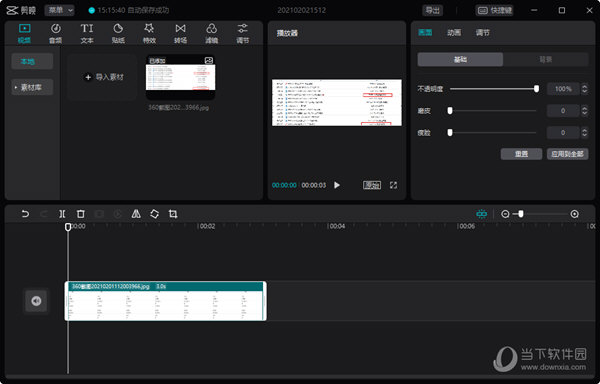Click the playhead marker at 00:00
600x384 pixels.
(x=68, y=227)
